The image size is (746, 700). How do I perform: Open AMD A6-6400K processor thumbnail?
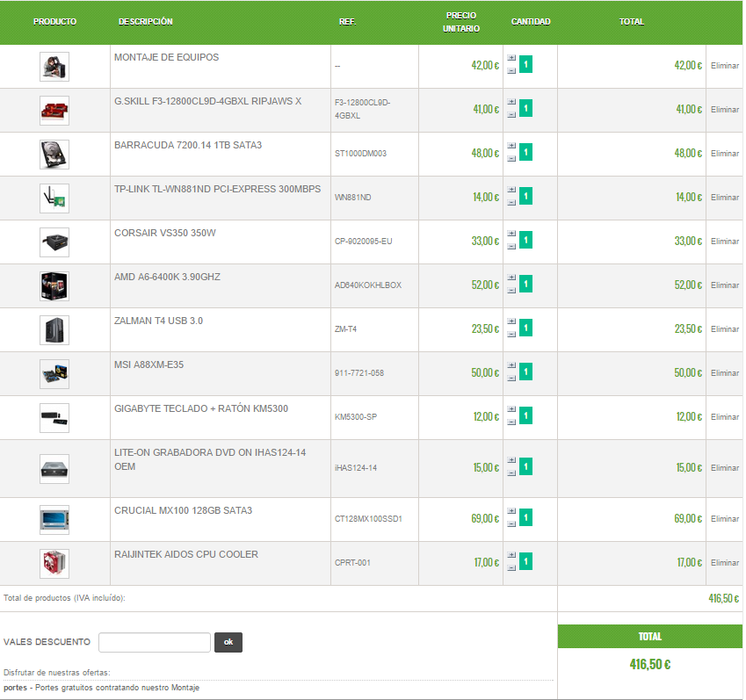click(x=54, y=286)
